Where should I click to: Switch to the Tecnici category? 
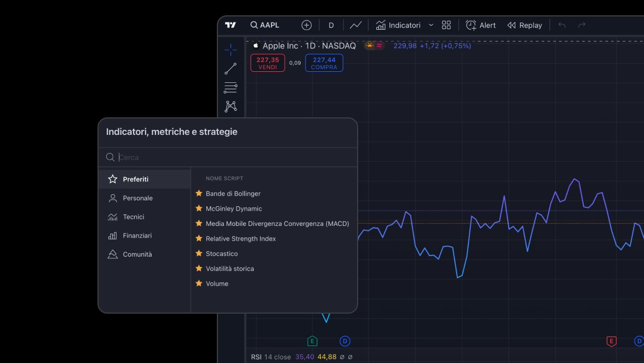[x=133, y=217]
